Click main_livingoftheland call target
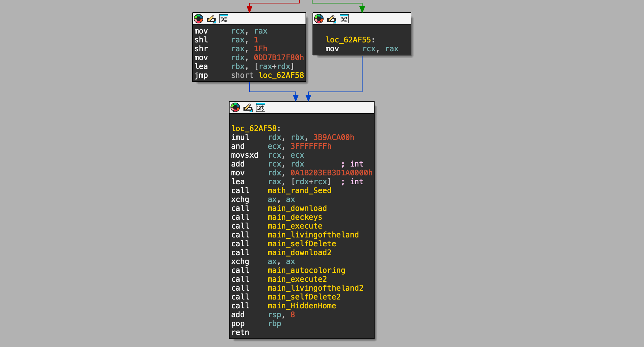 [x=313, y=235]
